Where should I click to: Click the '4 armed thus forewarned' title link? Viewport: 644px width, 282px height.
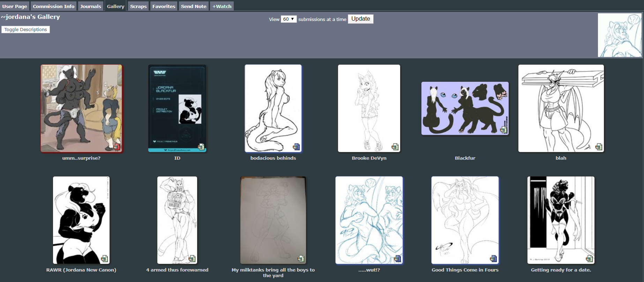click(x=177, y=270)
